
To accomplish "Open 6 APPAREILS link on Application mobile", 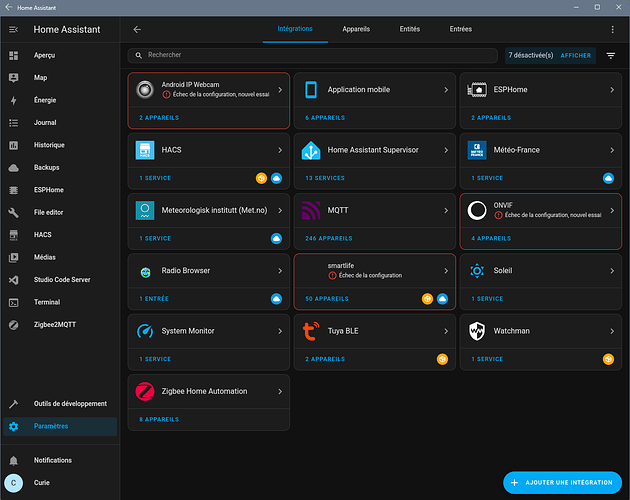I will coord(325,118).
